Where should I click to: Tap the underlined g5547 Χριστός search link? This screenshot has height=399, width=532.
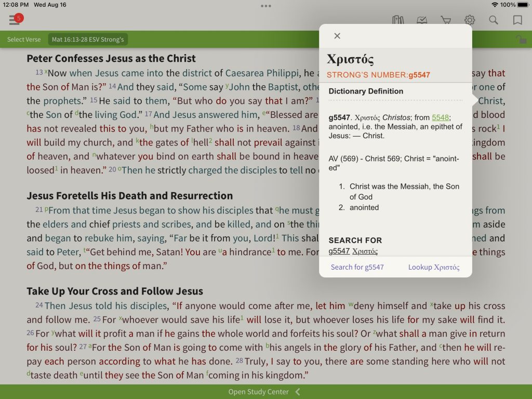(353, 251)
